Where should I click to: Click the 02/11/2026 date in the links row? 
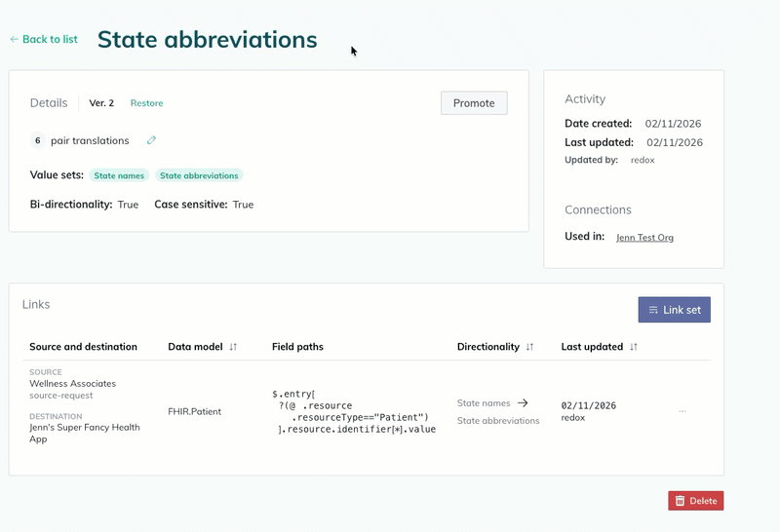click(589, 405)
